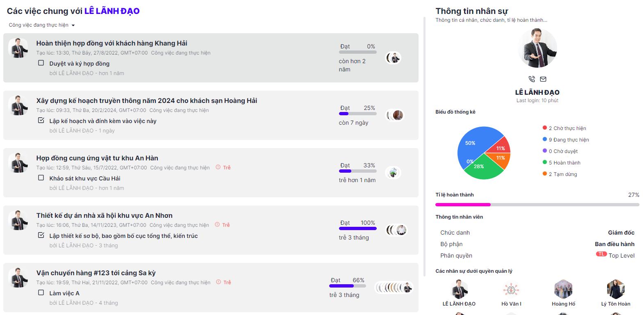Viewport: 644px width, 315px height.
Task: Click the email envelope icon under profile photo
Action: click(x=543, y=79)
